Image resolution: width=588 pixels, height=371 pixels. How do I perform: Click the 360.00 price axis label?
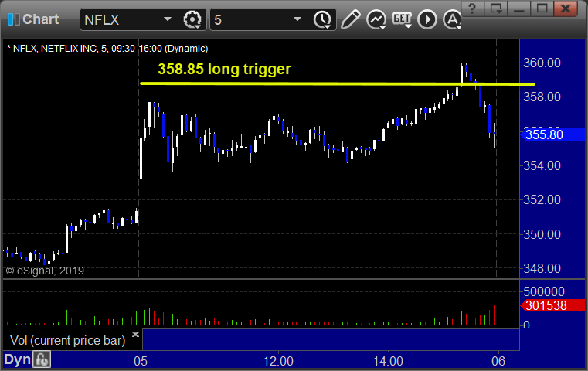(542, 63)
